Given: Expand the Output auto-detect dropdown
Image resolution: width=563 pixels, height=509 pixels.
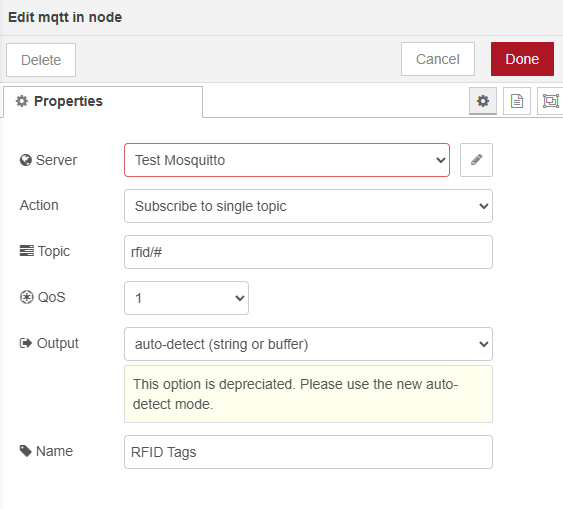Looking at the screenshot, I should (308, 344).
